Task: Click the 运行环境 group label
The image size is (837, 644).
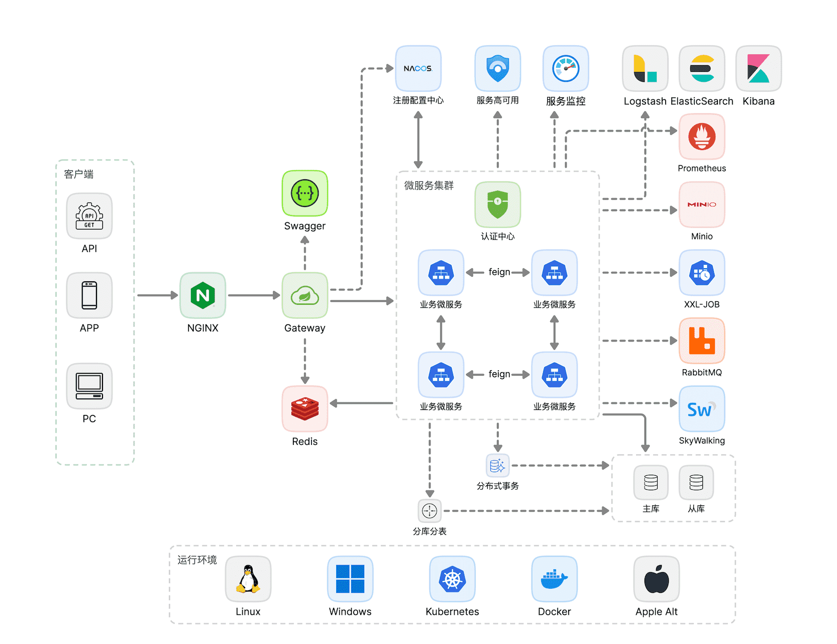Action: [x=197, y=560]
